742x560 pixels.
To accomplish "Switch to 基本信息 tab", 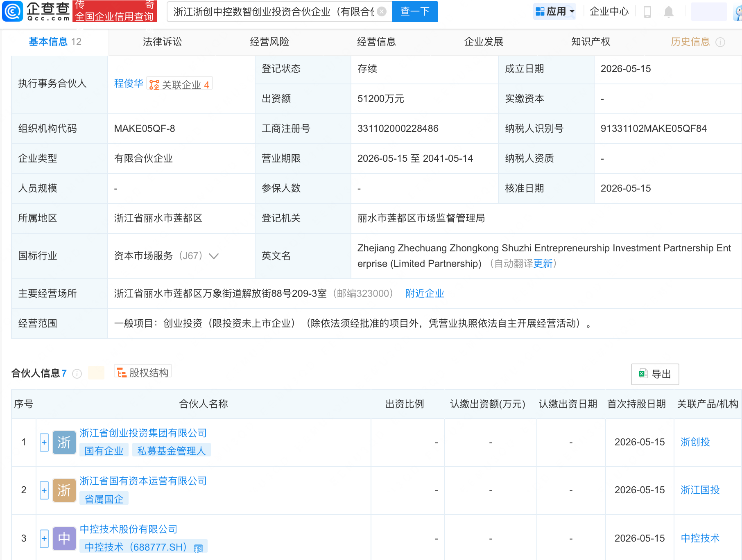I will pyautogui.click(x=55, y=42).
